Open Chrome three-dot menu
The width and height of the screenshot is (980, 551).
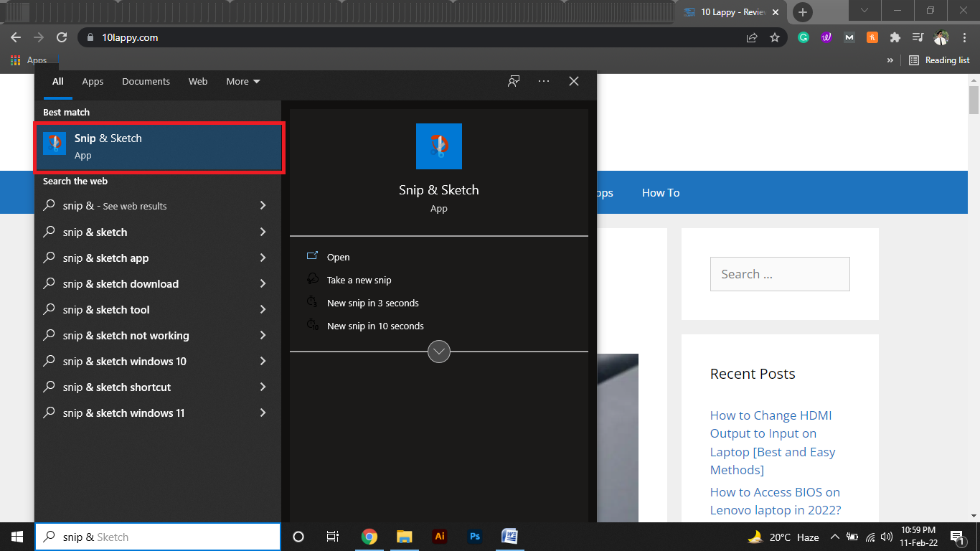click(x=964, y=37)
